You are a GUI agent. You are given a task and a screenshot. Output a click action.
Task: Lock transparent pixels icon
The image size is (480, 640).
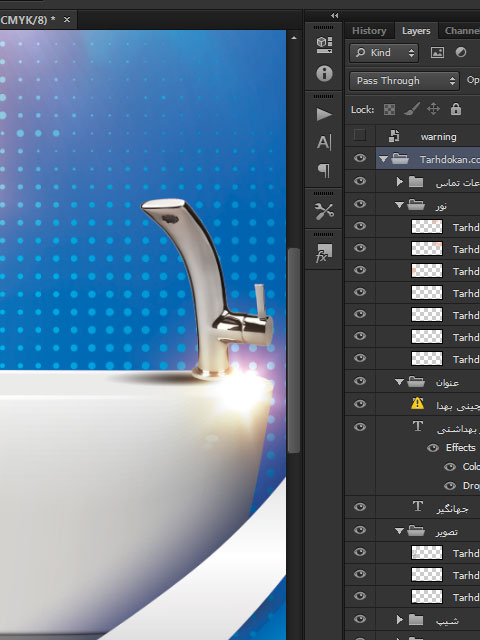389,109
